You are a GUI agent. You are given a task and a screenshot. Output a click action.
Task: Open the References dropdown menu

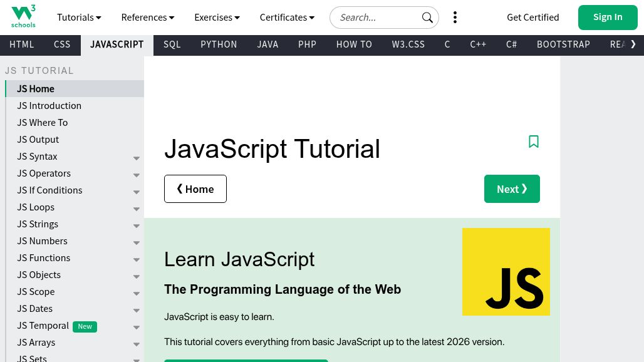[x=148, y=18]
